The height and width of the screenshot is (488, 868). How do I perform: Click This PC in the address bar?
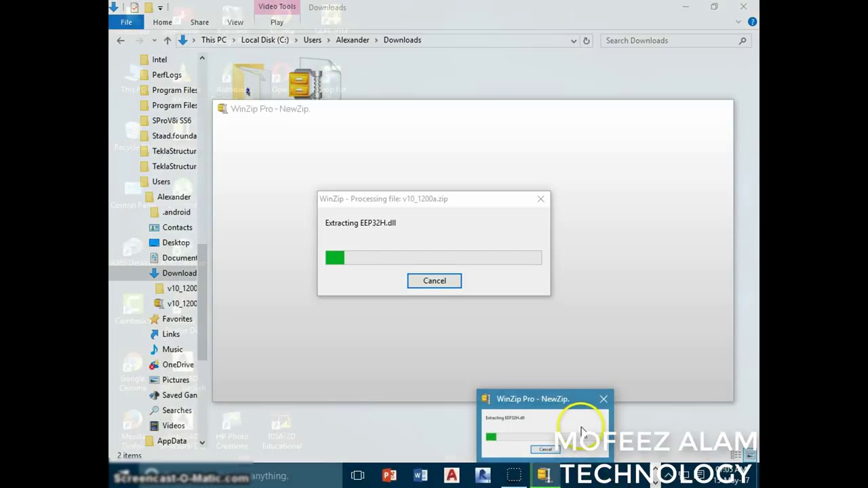[214, 40]
